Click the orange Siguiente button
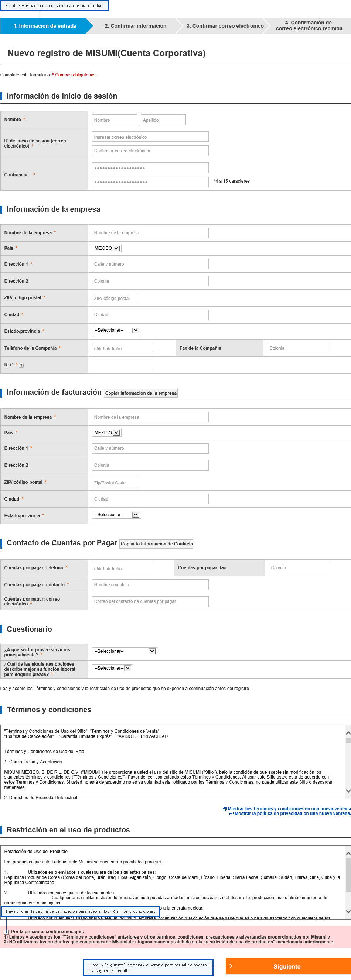 (x=288, y=967)
